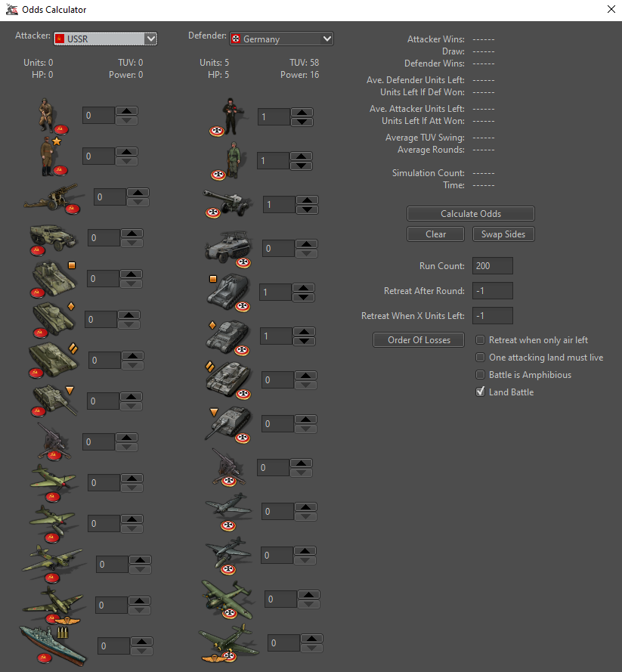Click the Calculate Odds button
Viewport: 622px width, 672px height.
[471, 213]
